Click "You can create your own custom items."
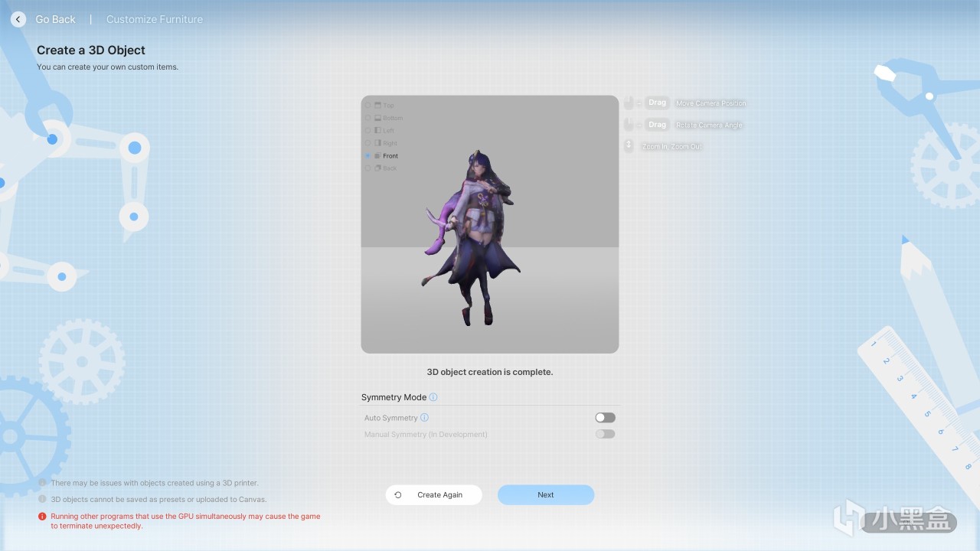This screenshot has width=980, height=551. pyautogui.click(x=107, y=67)
